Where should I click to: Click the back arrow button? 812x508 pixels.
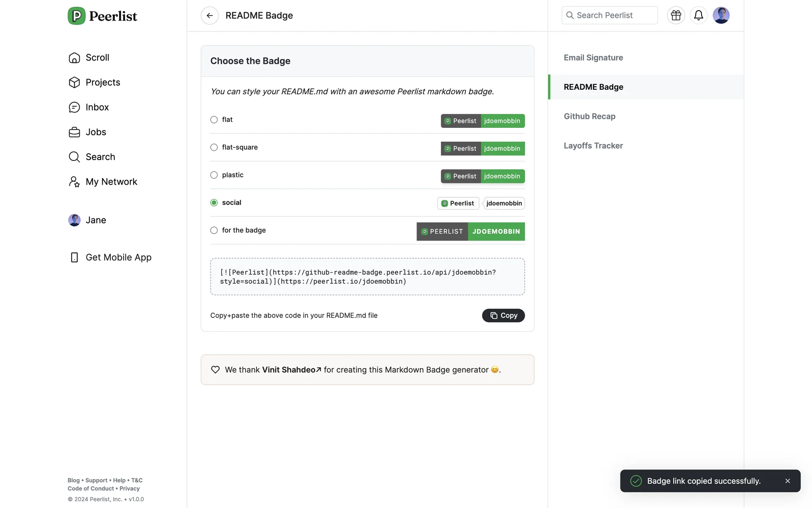coord(209,16)
